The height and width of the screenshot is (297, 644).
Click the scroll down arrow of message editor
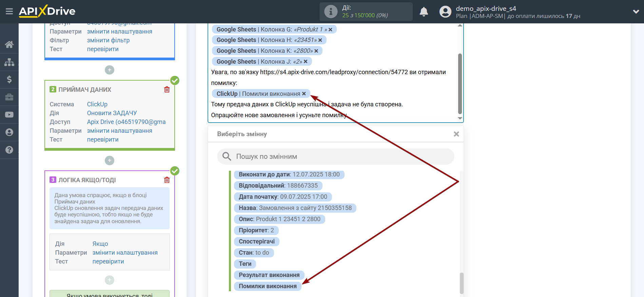[460, 119]
